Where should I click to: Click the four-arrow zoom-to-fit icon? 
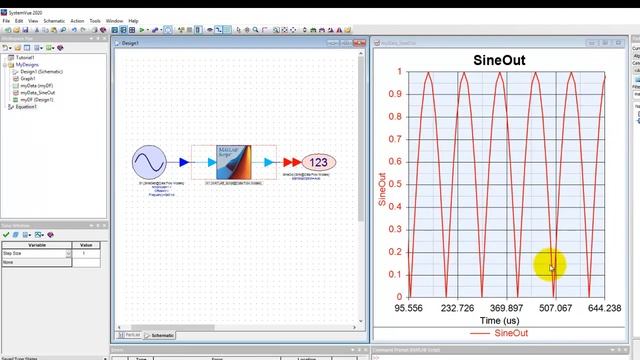click(x=293, y=30)
